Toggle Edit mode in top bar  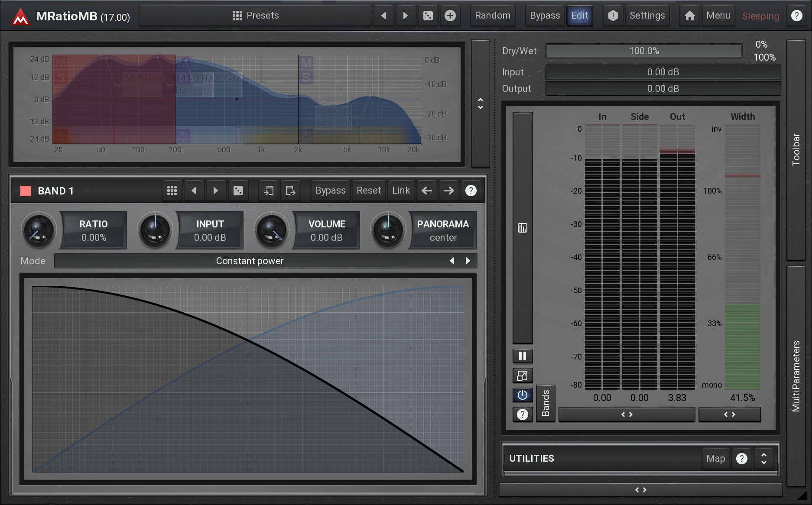pos(579,16)
